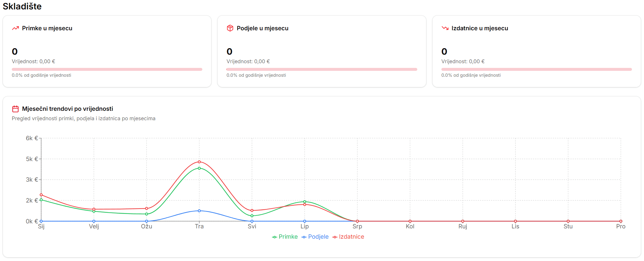Click the blue Podjele legend marker icon
The width and height of the screenshot is (644, 261).
(304, 237)
